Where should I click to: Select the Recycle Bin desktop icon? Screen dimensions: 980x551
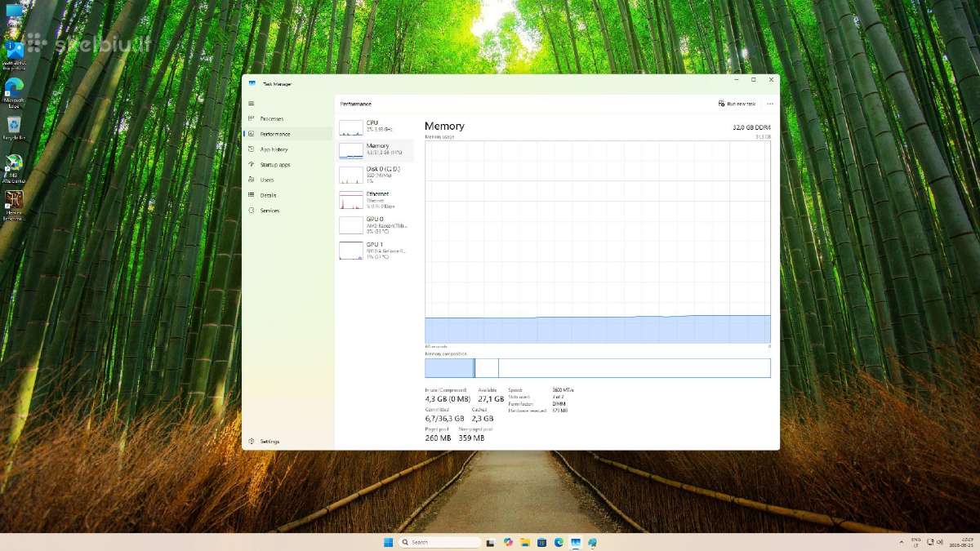(x=14, y=128)
